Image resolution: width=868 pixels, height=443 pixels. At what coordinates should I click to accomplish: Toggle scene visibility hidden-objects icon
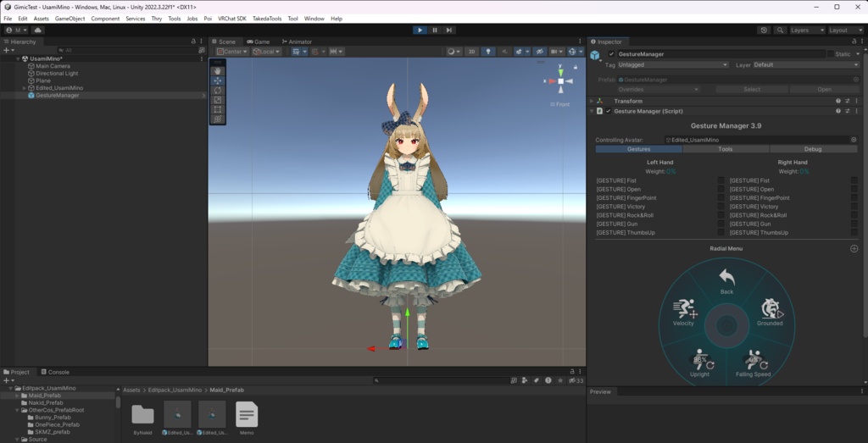coord(540,52)
